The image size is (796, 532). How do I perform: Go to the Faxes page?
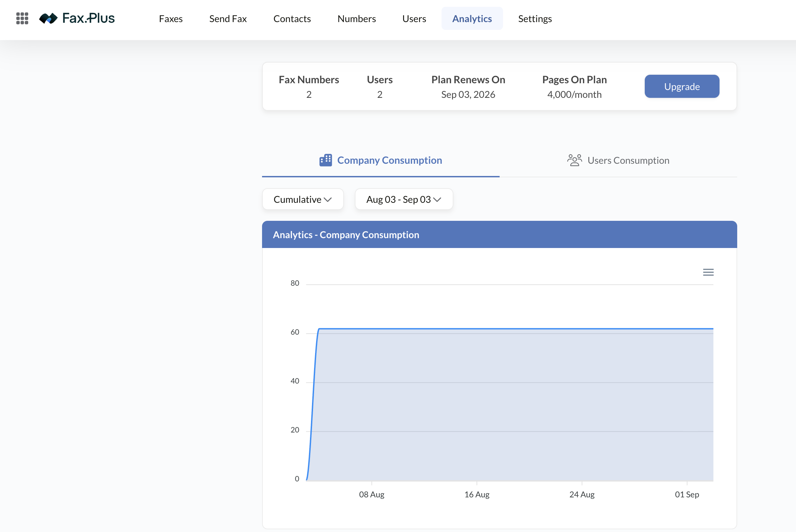pos(171,19)
